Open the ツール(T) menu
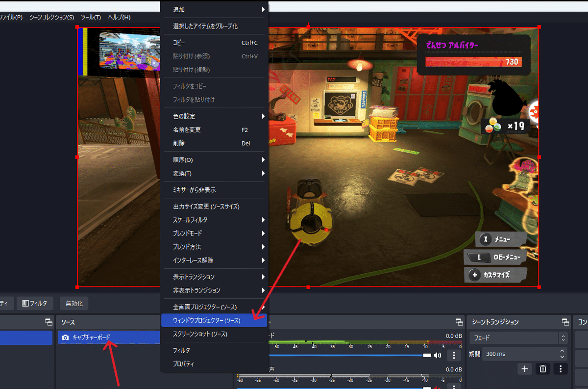 point(91,17)
